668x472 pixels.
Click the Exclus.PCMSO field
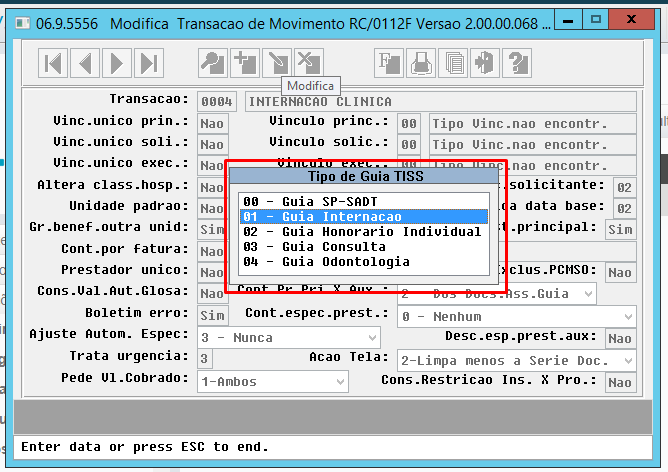point(620,272)
